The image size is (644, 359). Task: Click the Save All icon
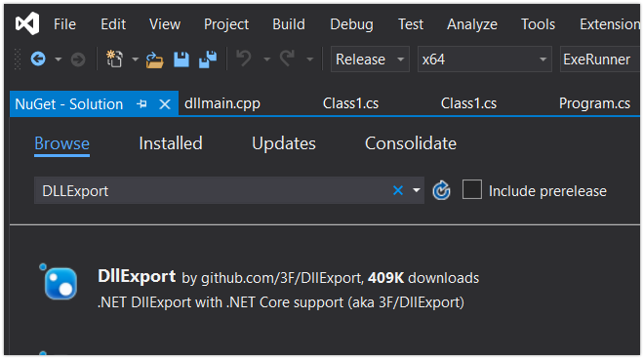(x=208, y=60)
